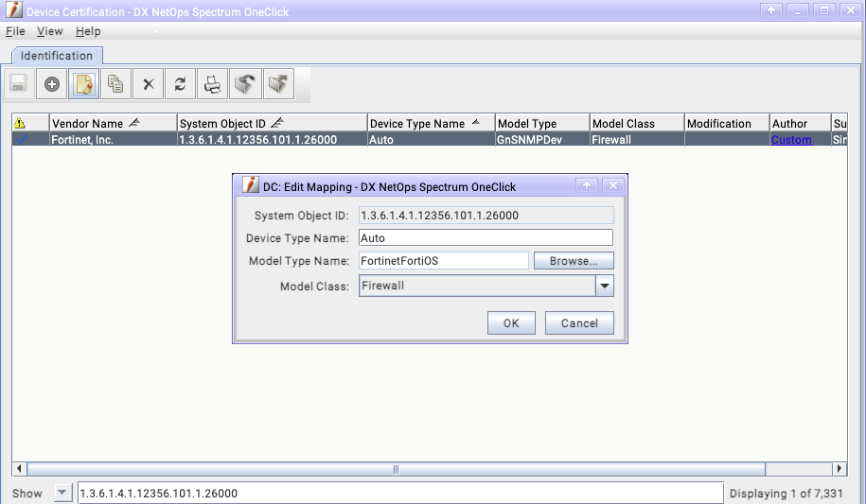The width and height of the screenshot is (866, 504).
Task: Open the Show filter dropdown arrow
Action: tap(62, 493)
